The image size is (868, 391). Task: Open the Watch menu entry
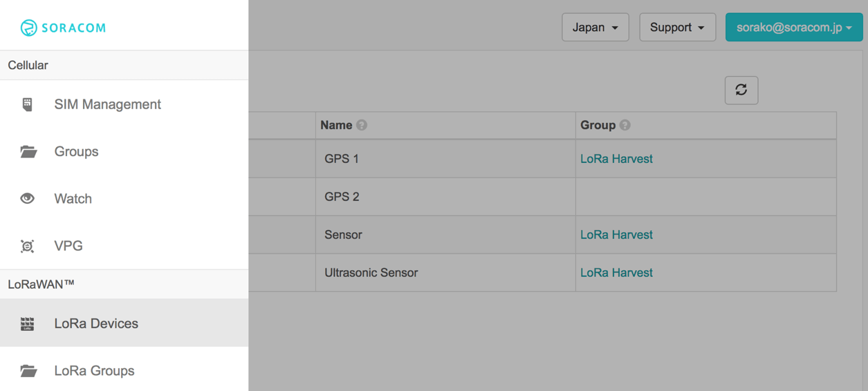pyautogui.click(x=73, y=199)
